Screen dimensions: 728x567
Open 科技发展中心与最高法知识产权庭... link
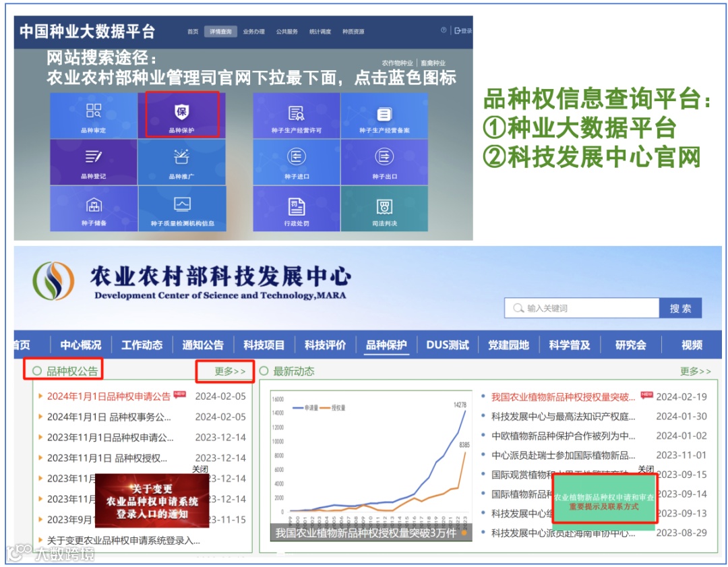coord(563,417)
